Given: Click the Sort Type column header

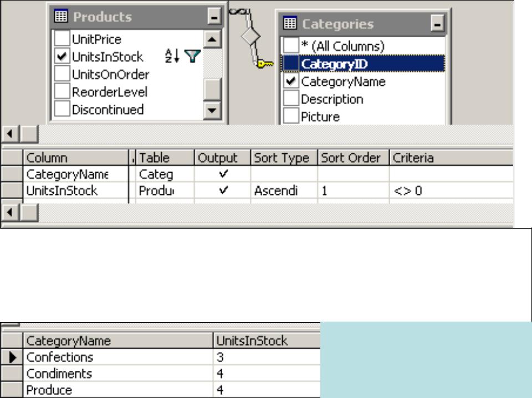Looking at the screenshot, I should [284, 158].
